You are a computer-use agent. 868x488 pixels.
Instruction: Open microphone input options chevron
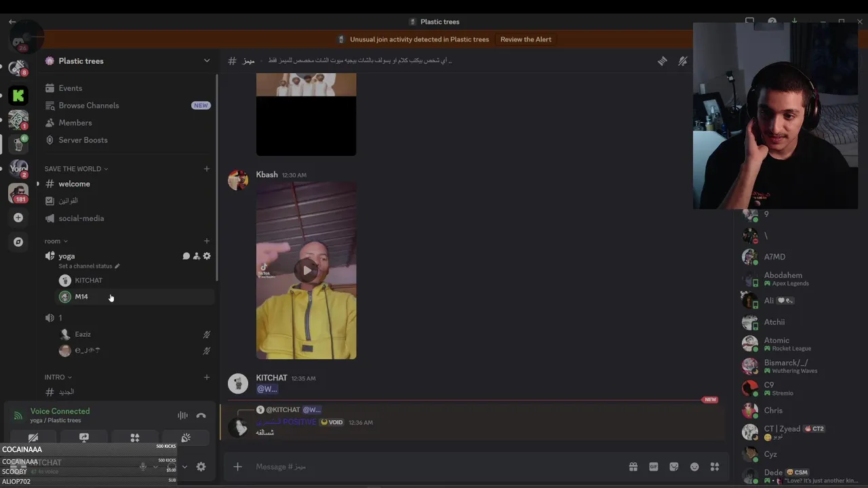155,466
